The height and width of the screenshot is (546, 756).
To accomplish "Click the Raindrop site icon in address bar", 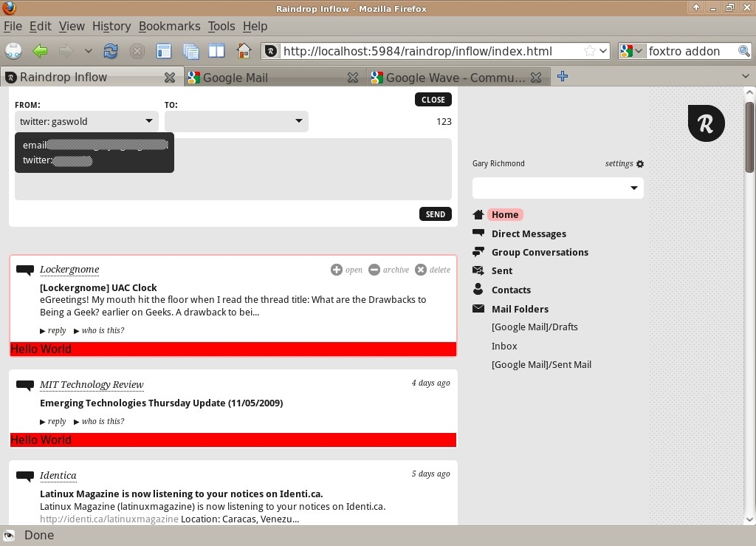I will coord(271,51).
